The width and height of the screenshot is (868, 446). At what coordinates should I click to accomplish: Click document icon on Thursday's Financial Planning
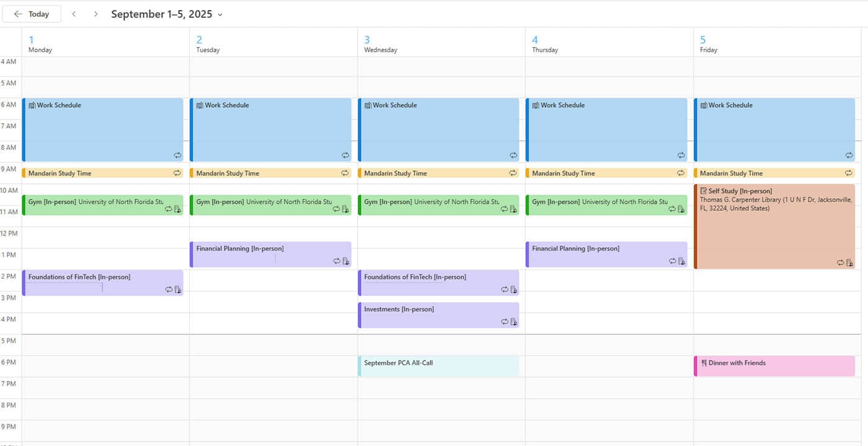click(x=682, y=261)
